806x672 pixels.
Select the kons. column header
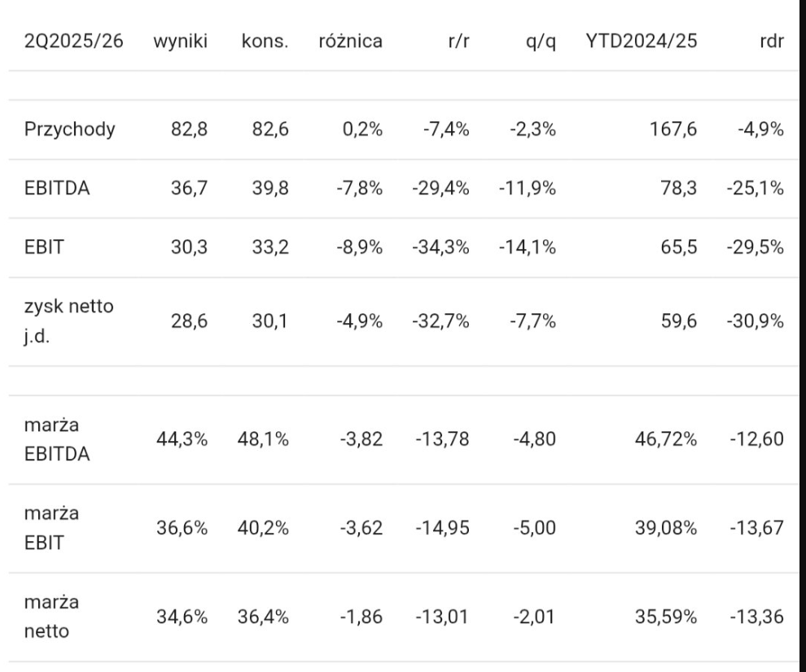265,41
